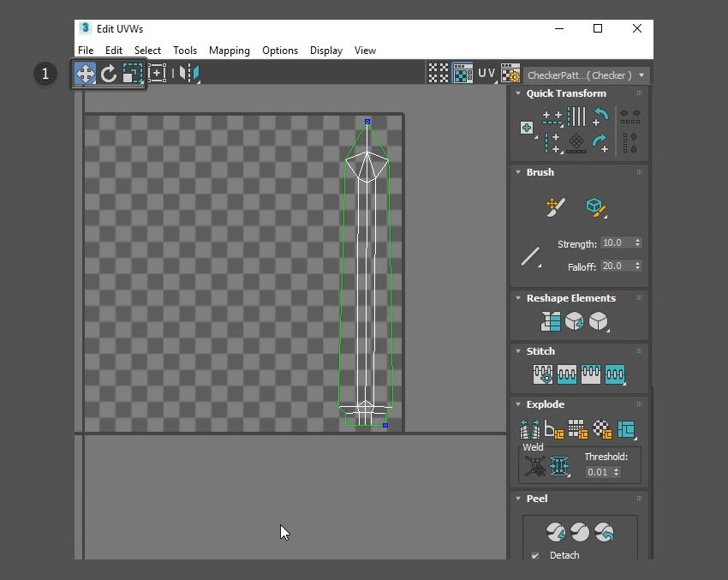Click the Weld Threshold value field

point(596,472)
